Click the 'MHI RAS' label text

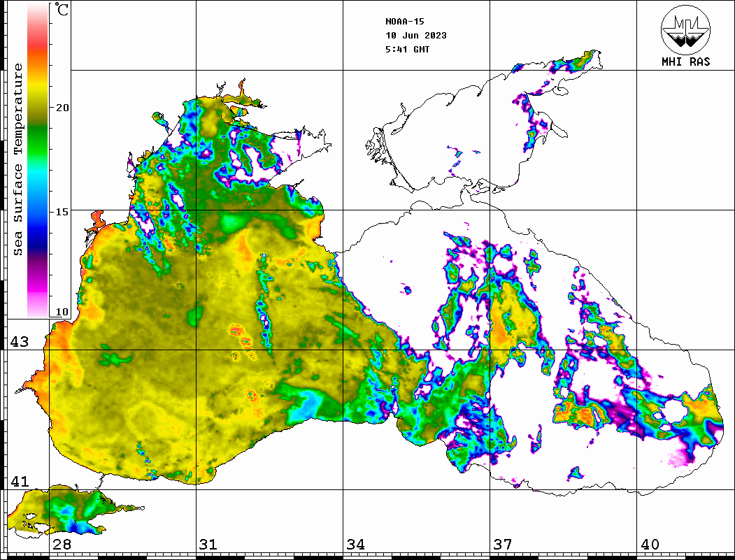(x=686, y=62)
